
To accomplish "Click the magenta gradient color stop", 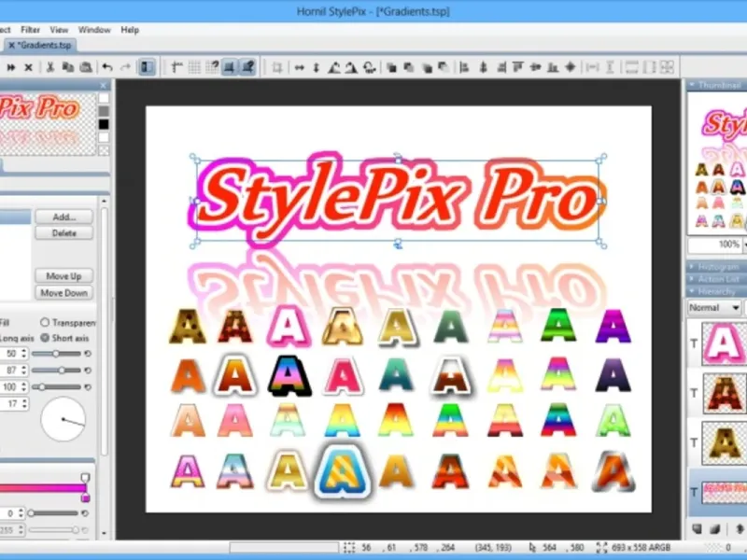I will (85, 498).
